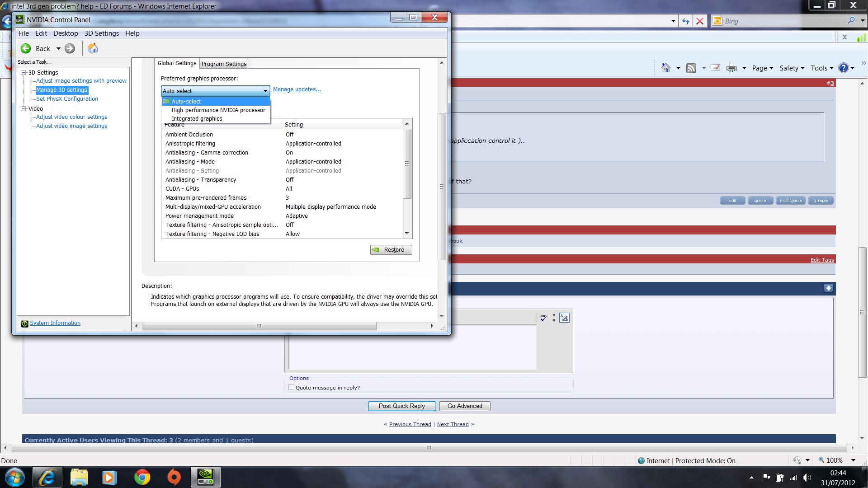This screenshot has width=868, height=488.
Task: Switch to the Program Settings tab
Action: [x=224, y=64]
